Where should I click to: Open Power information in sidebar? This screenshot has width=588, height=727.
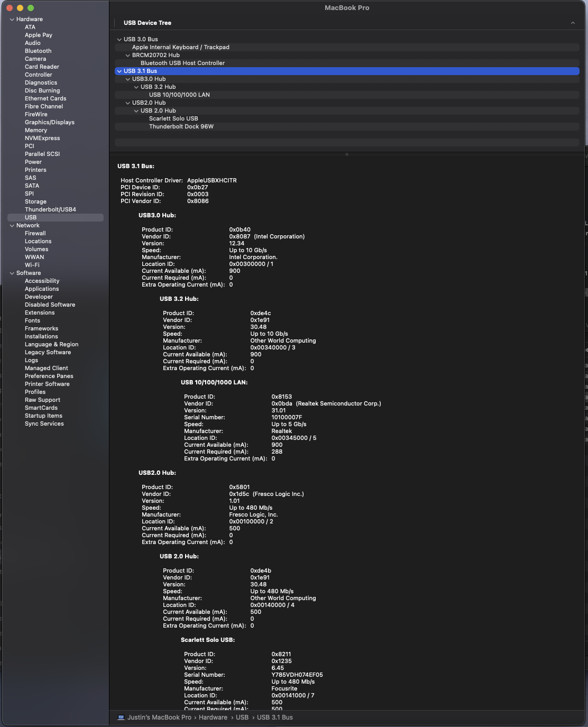coord(33,162)
